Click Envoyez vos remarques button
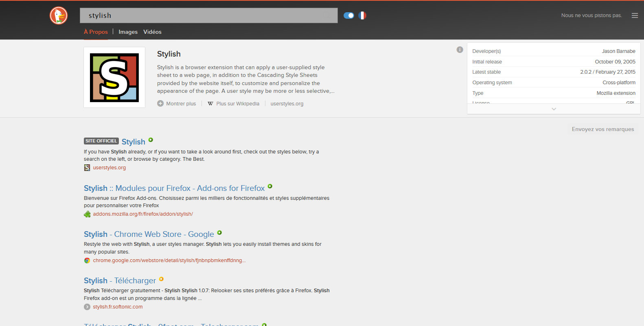The height and width of the screenshot is (326, 644). [x=603, y=129]
